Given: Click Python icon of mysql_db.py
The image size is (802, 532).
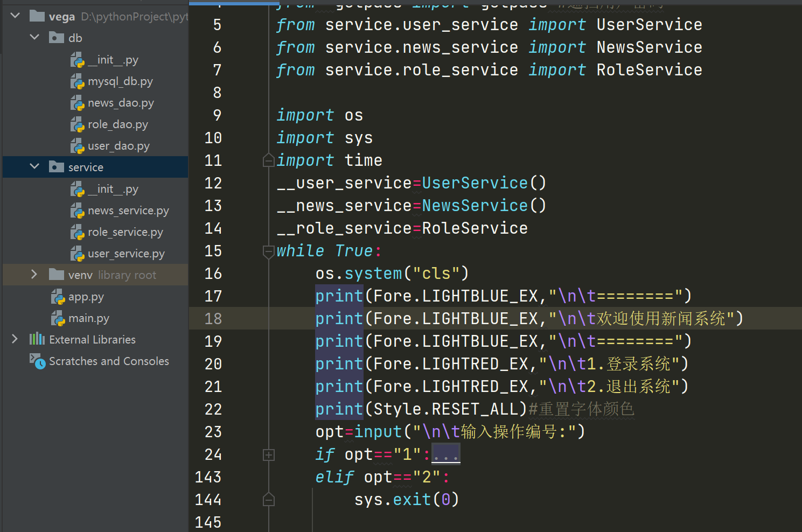Looking at the screenshot, I should click(78, 81).
